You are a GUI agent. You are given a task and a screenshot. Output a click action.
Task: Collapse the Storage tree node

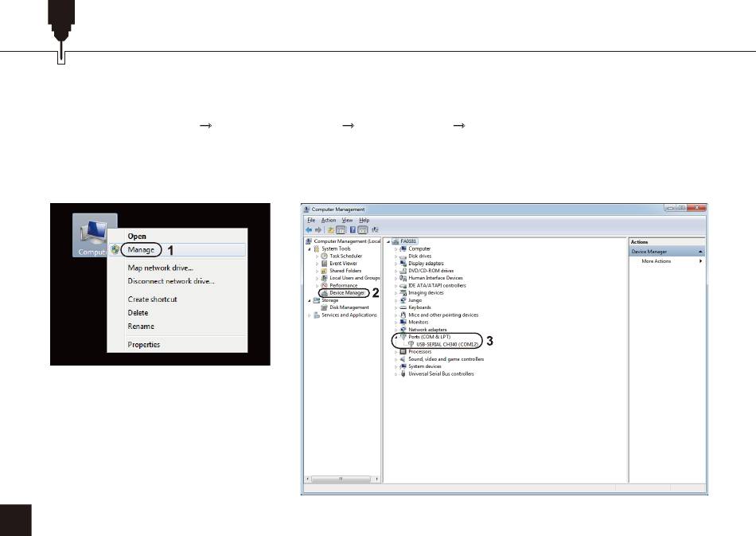(310, 300)
